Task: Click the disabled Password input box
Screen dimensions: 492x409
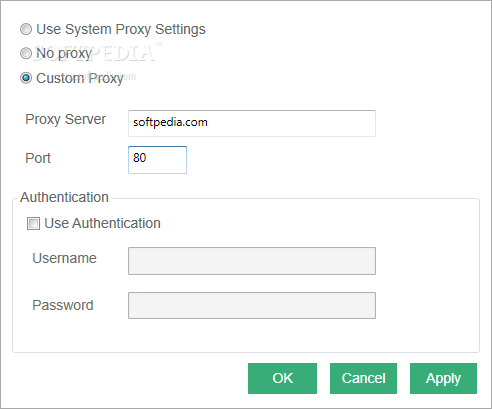Action: tap(252, 306)
